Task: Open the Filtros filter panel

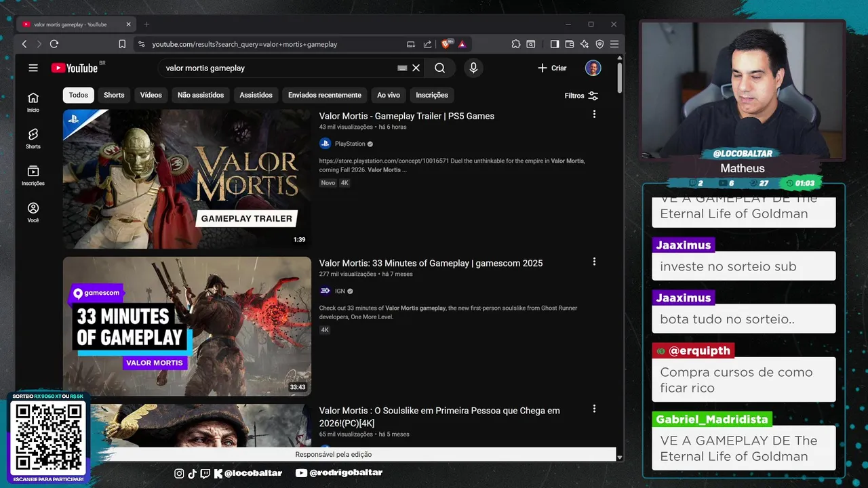Action: point(581,96)
